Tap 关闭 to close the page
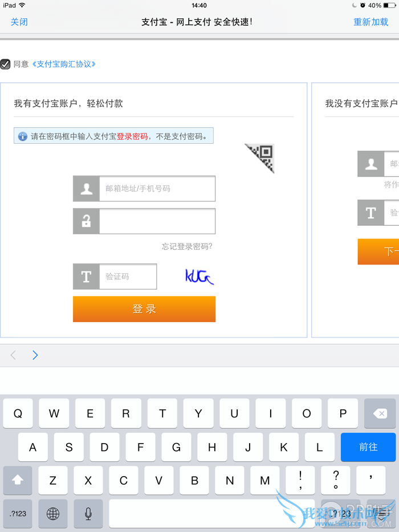Screen dimensions: 399x532 [19, 22]
